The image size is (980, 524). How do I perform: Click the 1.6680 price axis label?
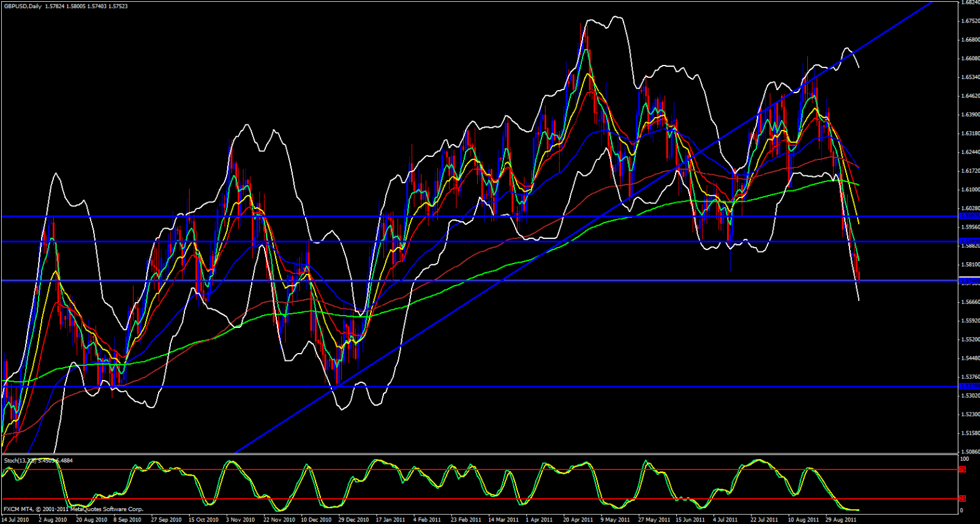click(x=970, y=40)
